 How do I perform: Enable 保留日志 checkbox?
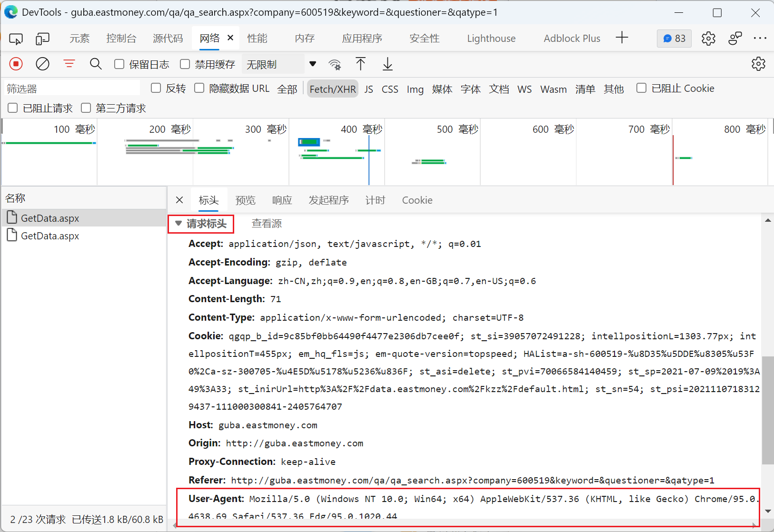(x=119, y=64)
